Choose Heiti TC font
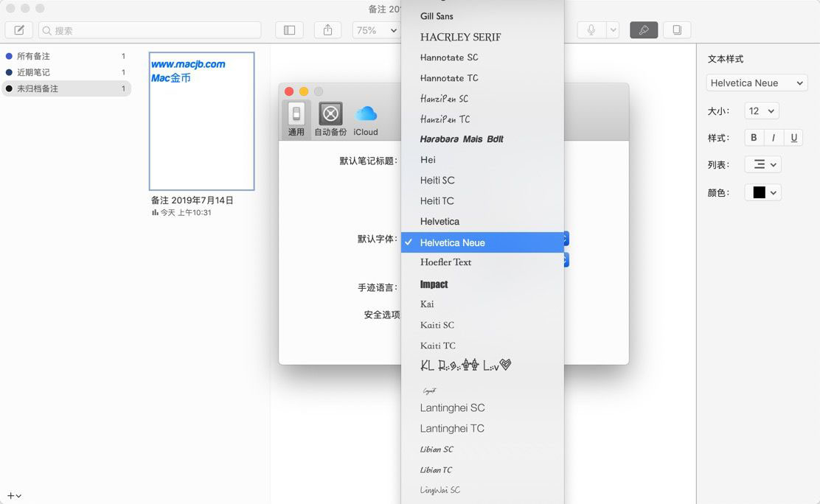 (482, 200)
